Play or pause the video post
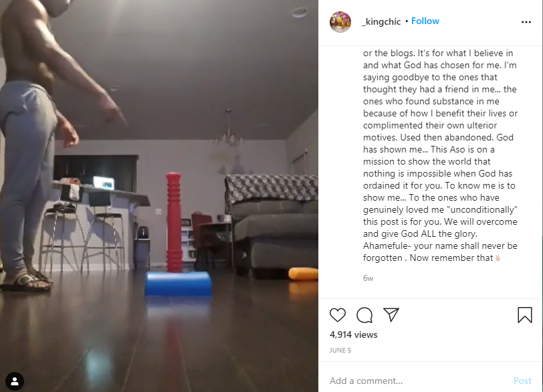The height and width of the screenshot is (392, 543). click(x=159, y=196)
